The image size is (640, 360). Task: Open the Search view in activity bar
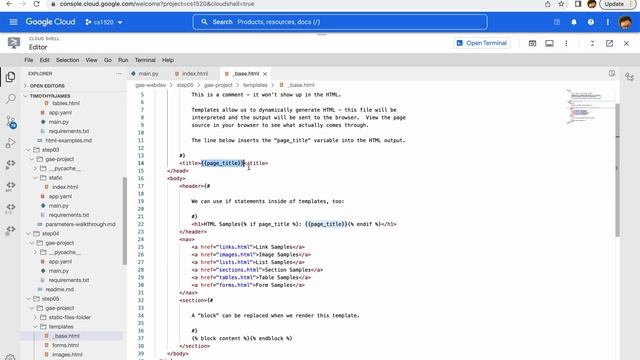[11, 98]
